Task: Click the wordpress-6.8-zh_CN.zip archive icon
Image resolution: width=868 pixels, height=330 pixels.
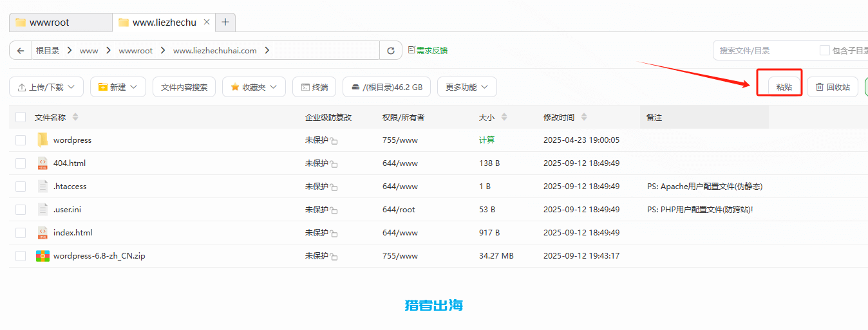Action: 42,256
